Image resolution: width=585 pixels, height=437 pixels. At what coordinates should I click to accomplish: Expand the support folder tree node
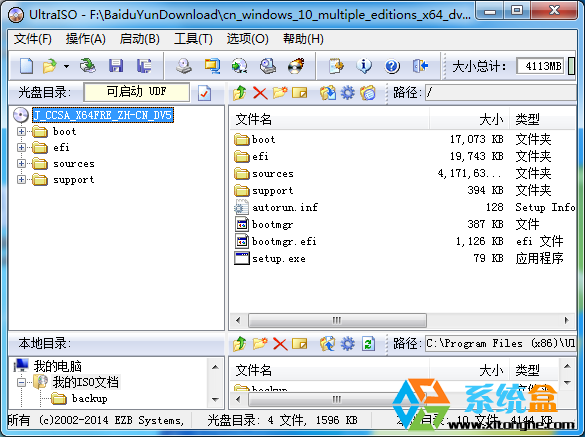(x=21, y=180)
